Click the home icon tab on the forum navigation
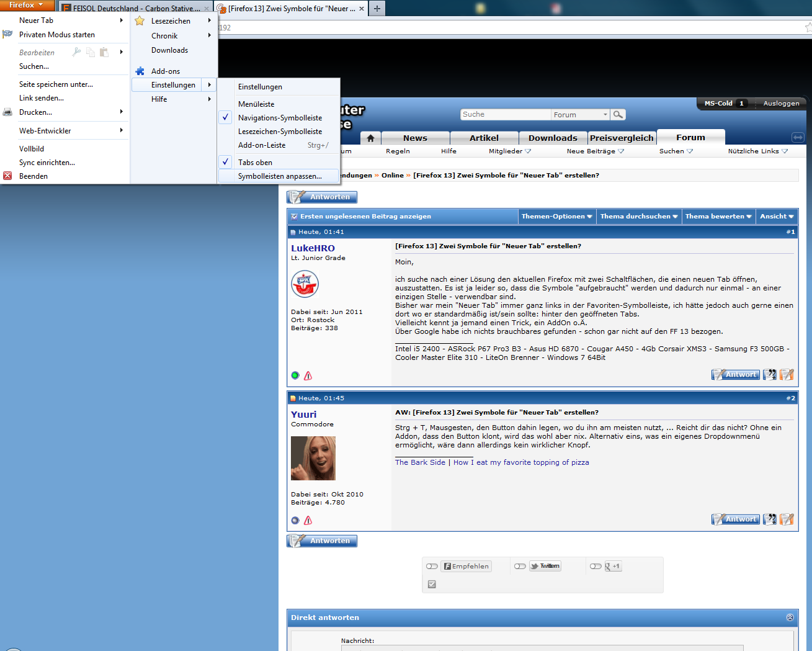 tap(370, 138)
